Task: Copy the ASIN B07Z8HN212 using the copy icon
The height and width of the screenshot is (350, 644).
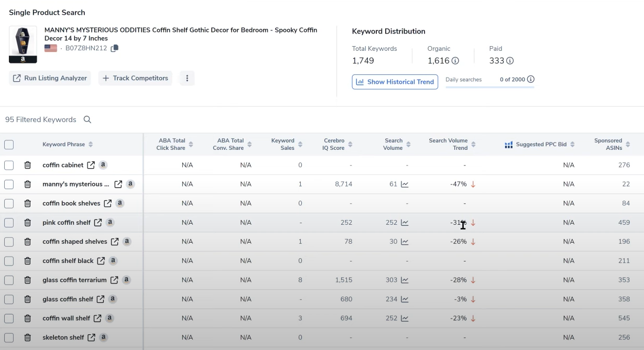Action: [x=115, y=48]
